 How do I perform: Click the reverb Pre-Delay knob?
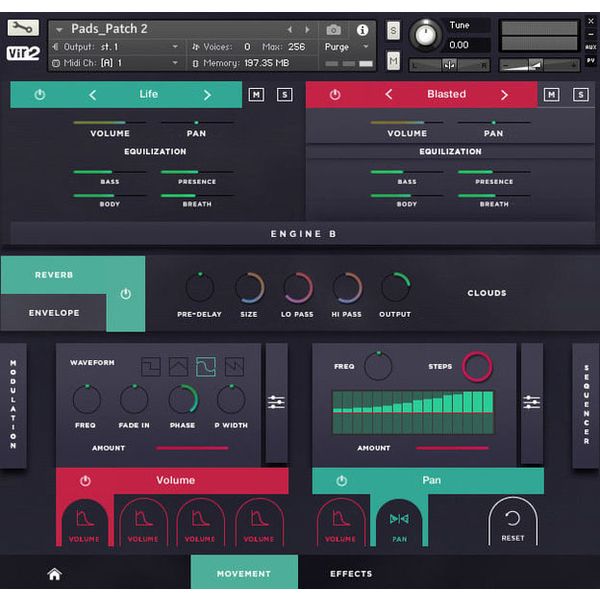pyautogui.click(x=200, y=287)
